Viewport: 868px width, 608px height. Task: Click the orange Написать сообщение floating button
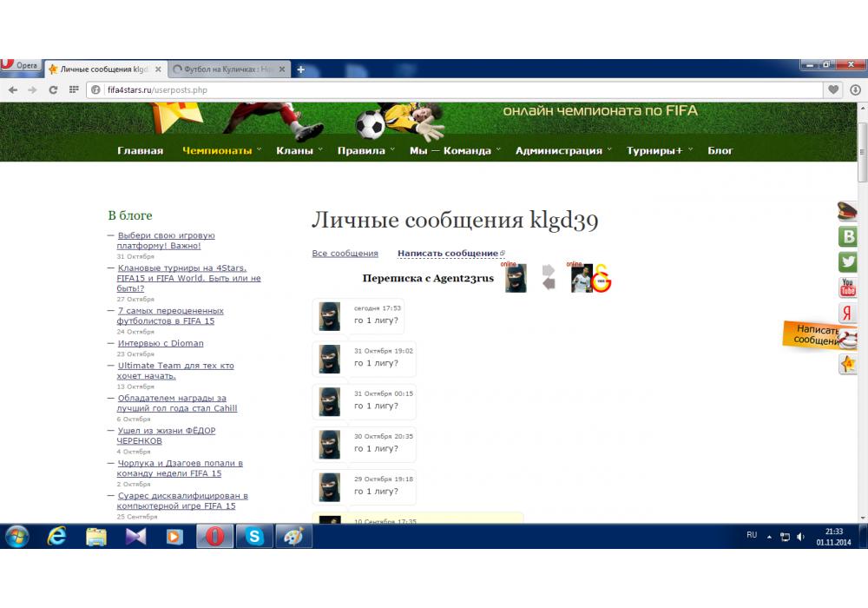[815, 335]
